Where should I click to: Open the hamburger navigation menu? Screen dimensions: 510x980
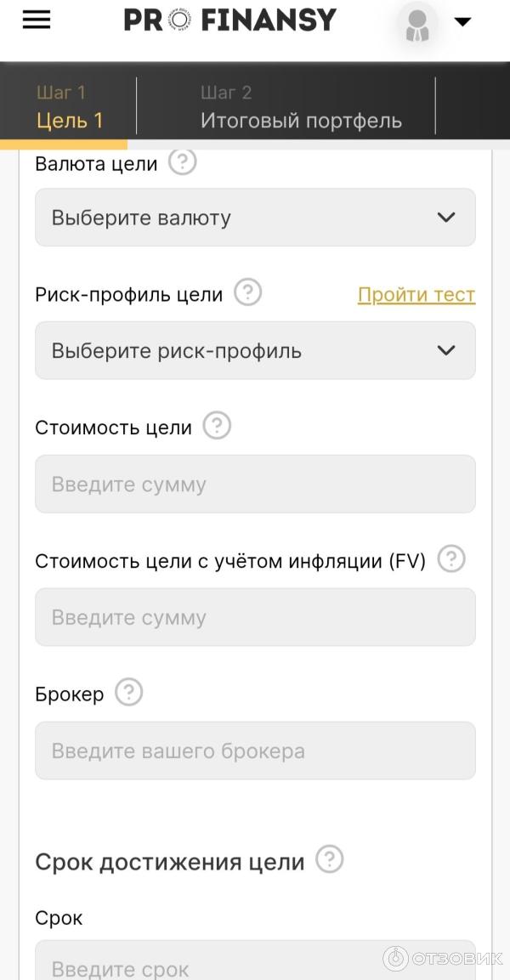click(36, 20)
